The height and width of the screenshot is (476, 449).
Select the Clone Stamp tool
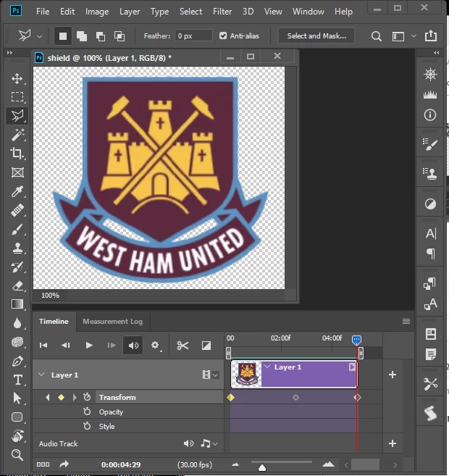[x=17, y=248]
